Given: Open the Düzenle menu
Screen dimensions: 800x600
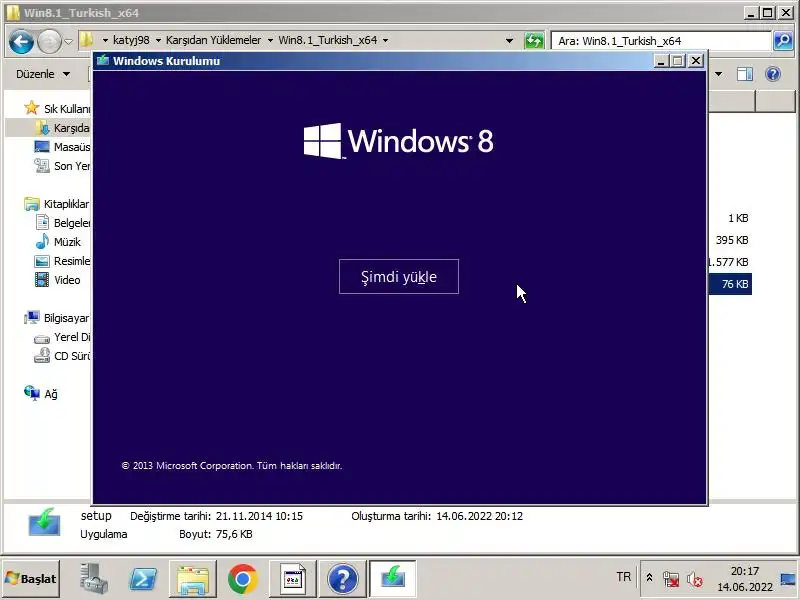Looking at the screenshot, I should [x=43, y=74].
